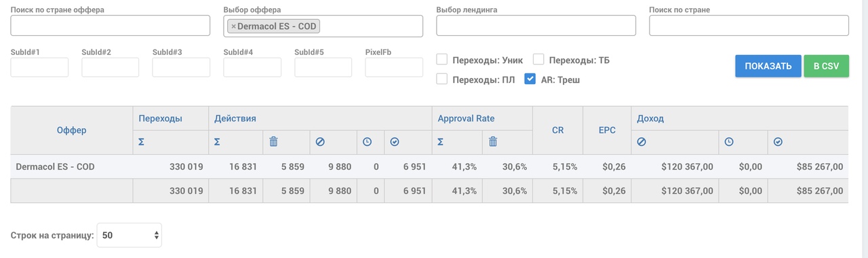
Task: Enable the Переходы: ТБ checkbox
Action: point(539,60)
